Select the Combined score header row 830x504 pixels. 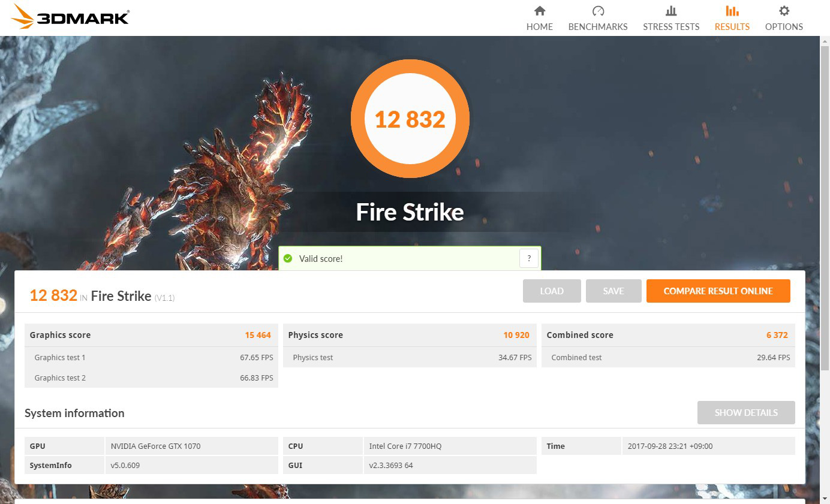pos(668,335)
